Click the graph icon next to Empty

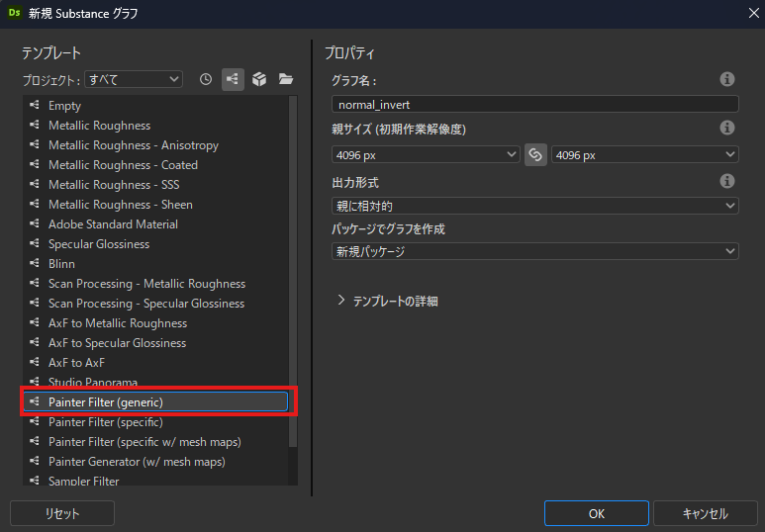(35, 105)
